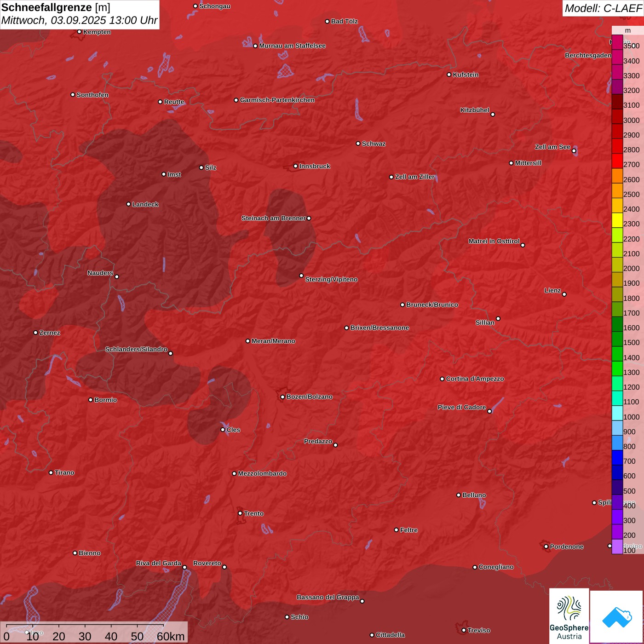The image size is (644, 644).
Task: Click the 'Imst' label
Action: (x=174, y=174)
